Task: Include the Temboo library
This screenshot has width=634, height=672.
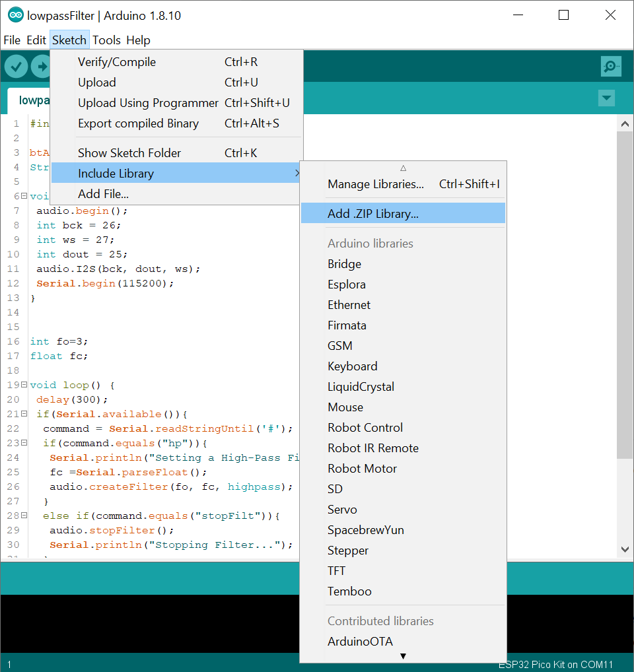Action: 403,591
